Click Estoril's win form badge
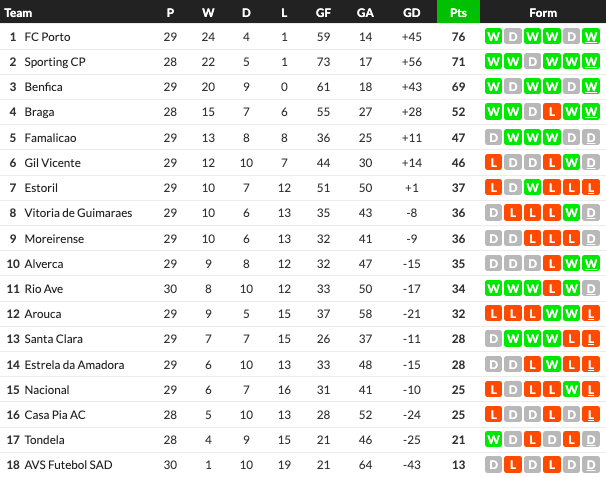The width and height of the screenshot is (606, 477). [532, 187]
